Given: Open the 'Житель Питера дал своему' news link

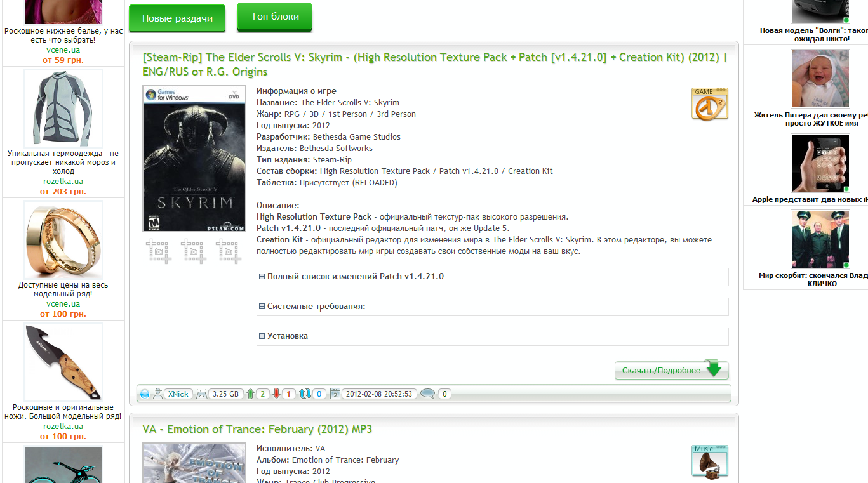Looking at the screenshot, I should tap(811, 119).
